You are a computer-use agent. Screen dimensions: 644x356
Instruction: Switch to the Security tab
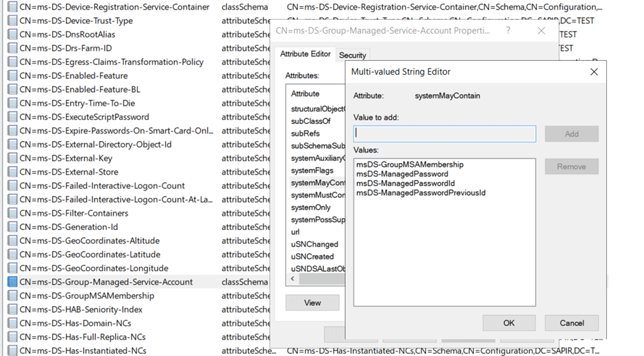pos(352,55)
